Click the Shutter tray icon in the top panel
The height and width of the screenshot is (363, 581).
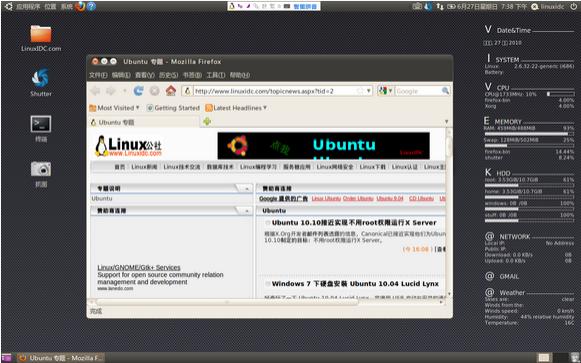tap(428, 6)
